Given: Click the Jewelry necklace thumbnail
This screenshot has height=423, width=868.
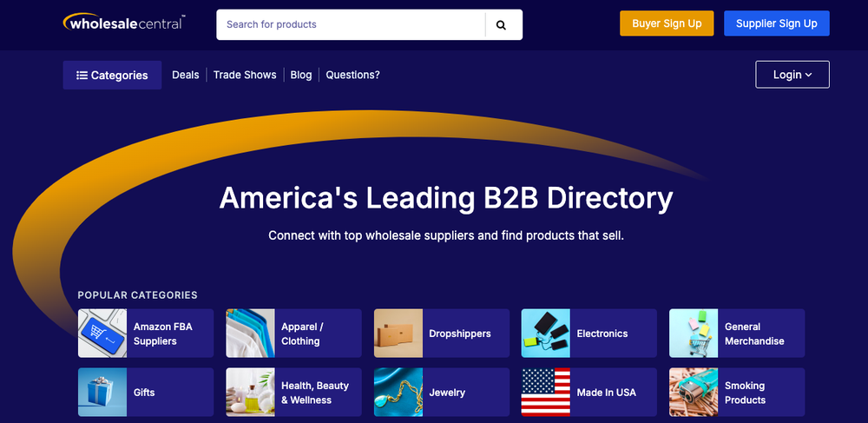Looking at the screenshot, I should (x=398, y=392).
